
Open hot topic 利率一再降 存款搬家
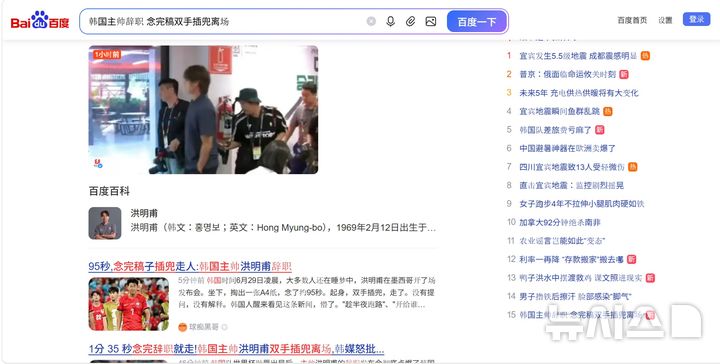point(571,259)
